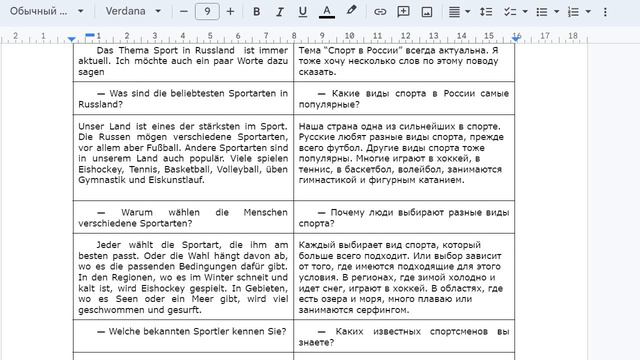
Task: Decrease font size with minus button
Action: [184, 11]
